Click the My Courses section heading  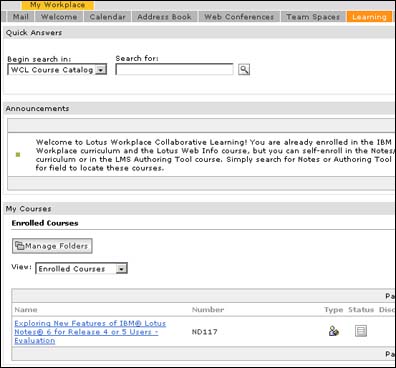tap(28, 209)
